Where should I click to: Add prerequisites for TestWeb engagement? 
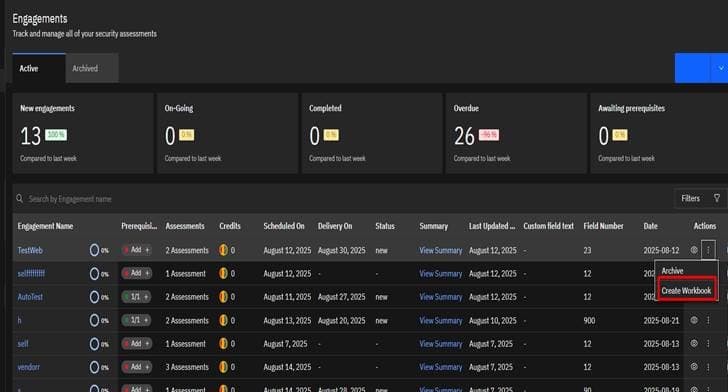pyautogui.click(x=136, y=250)
